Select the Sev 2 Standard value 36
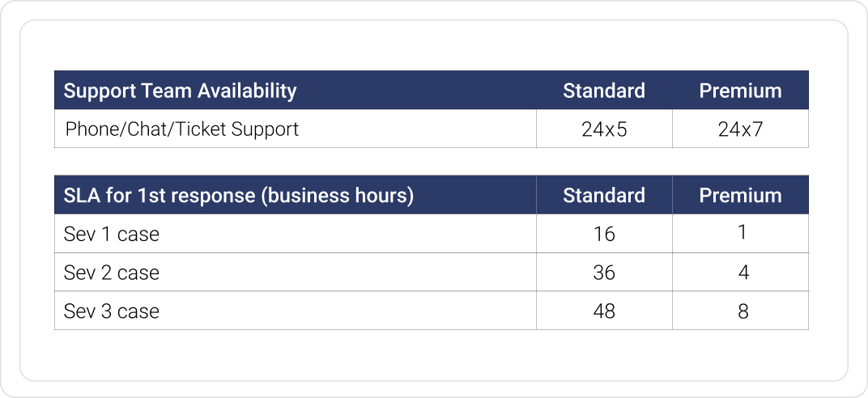The image size is (868, 398). coord(604,273)
